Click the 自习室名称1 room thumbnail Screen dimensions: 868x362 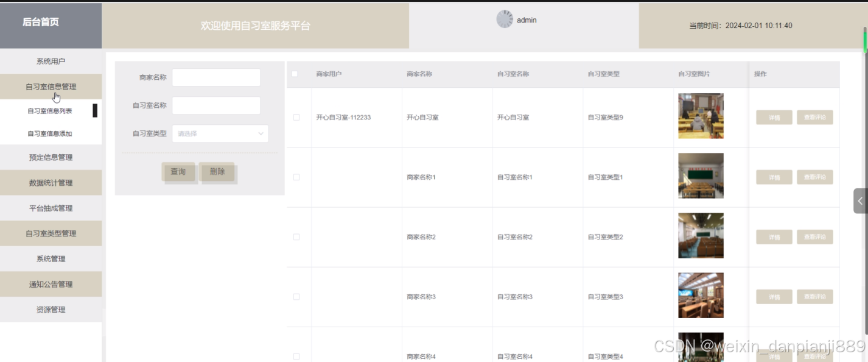(701, 176)
